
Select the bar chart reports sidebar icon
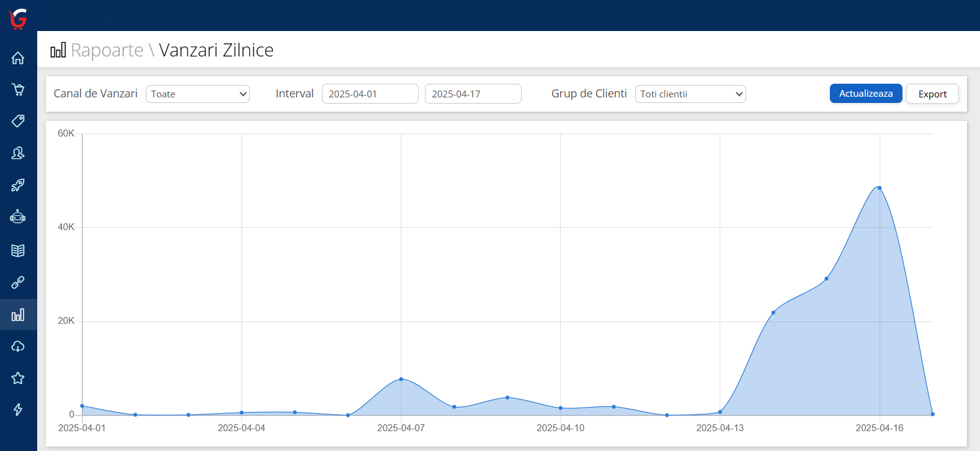(x=18, y=315)
